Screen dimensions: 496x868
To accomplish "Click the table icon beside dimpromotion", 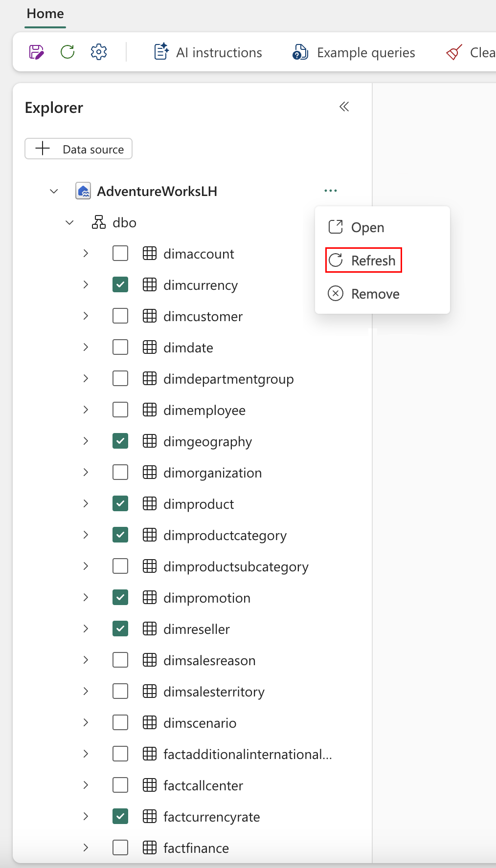I will coord(150,598).
